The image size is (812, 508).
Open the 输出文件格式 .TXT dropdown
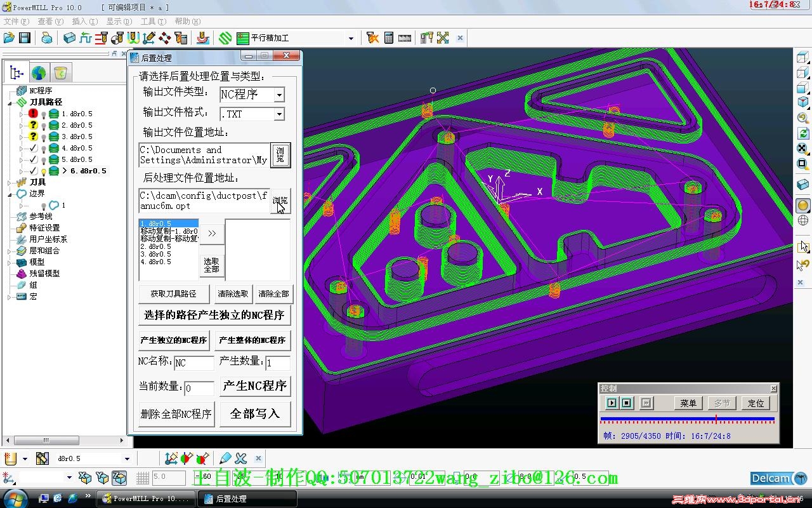(279, 114)
